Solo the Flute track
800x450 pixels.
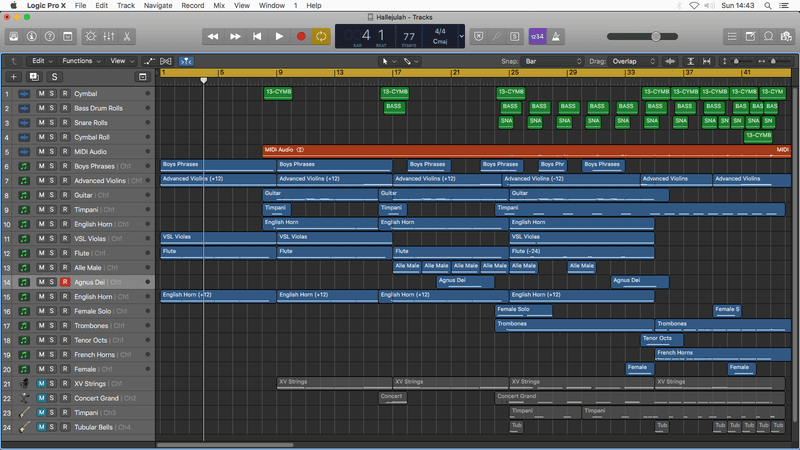(53, 253)
